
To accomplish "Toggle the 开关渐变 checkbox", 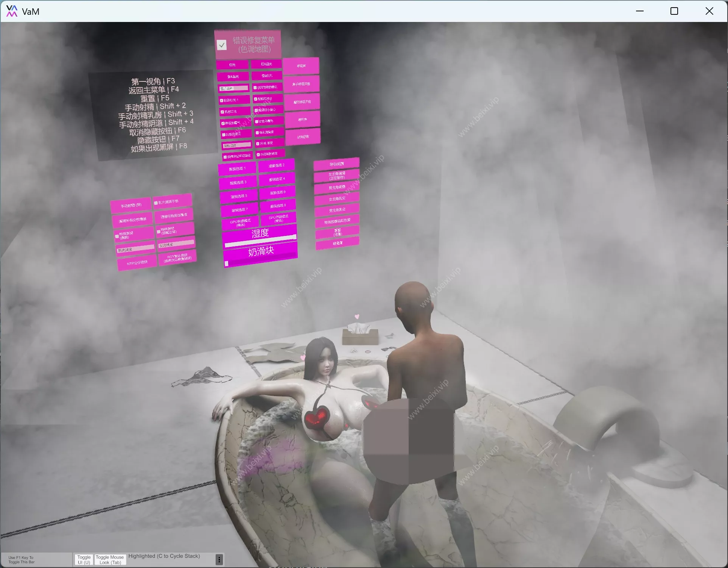I will tap(258, 144).
